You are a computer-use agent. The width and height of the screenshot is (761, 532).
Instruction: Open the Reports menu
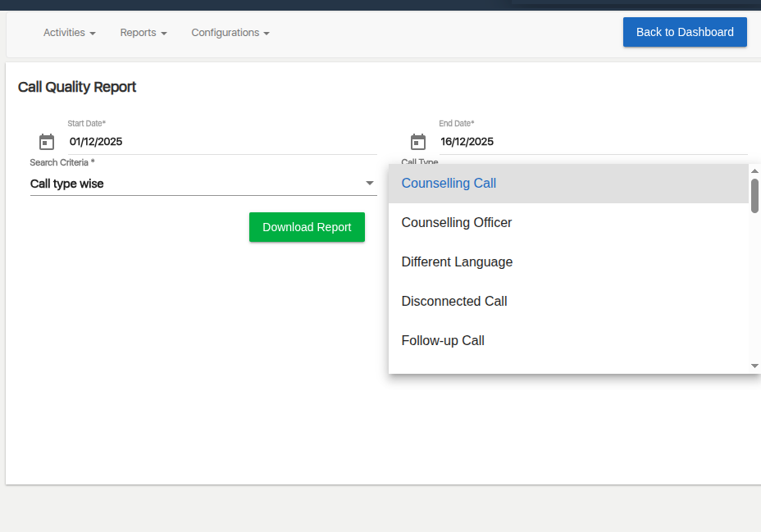143,33
